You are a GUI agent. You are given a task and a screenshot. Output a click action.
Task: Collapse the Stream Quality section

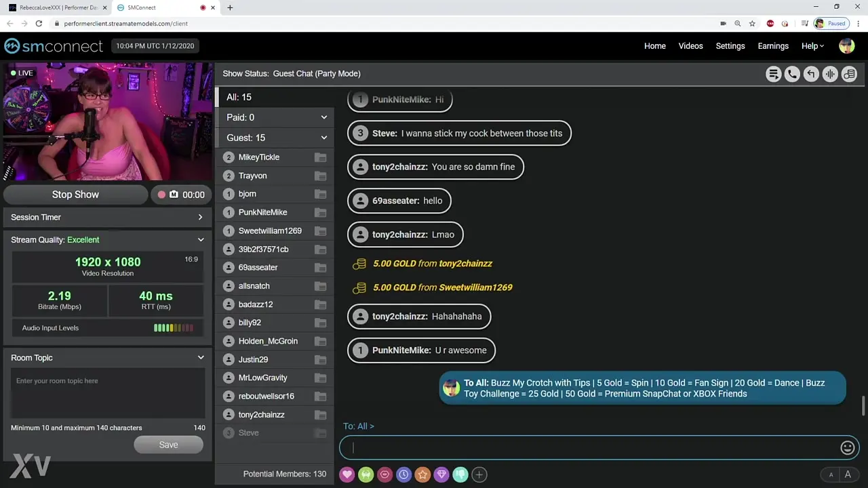[201, 240]
